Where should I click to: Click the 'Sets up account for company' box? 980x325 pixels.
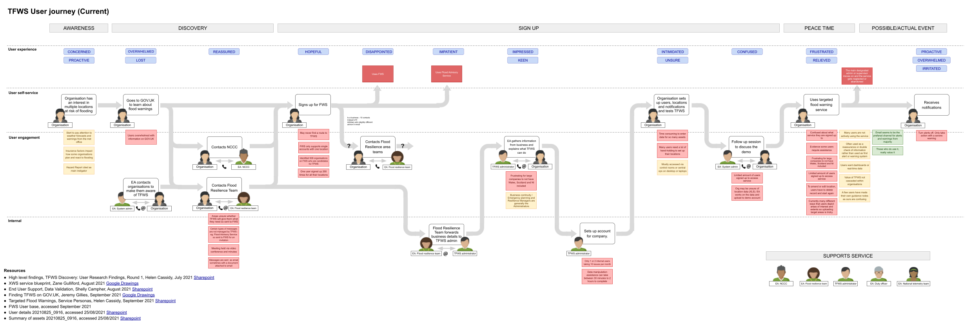coord(597,234)
